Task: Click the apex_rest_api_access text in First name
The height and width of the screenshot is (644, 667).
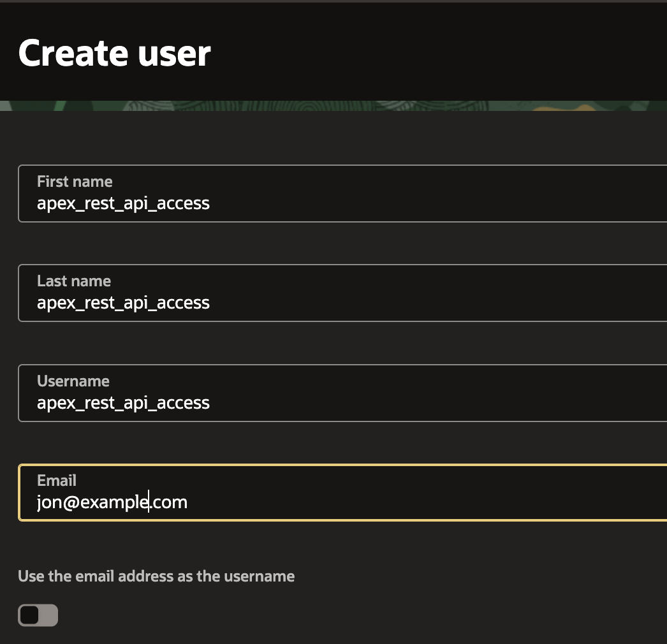Action: 123,203
